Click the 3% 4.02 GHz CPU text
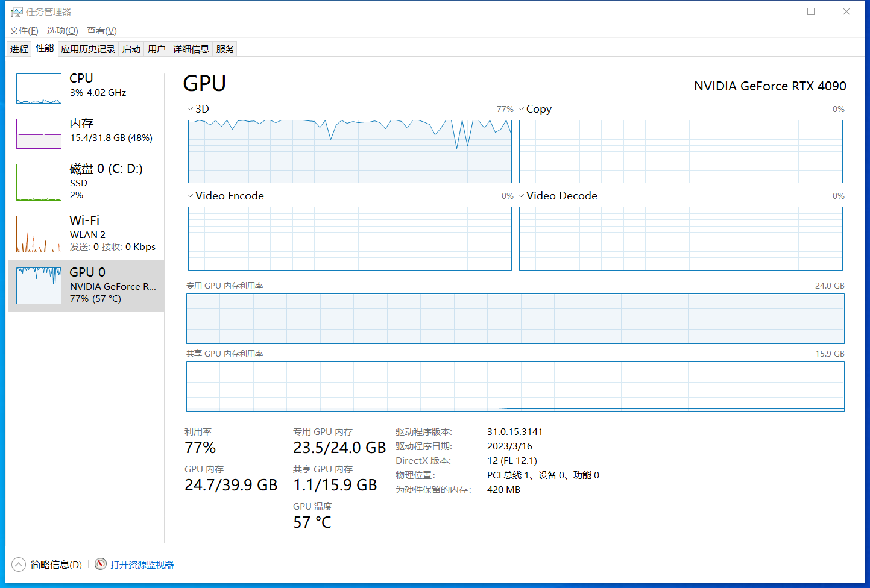 click(x=98, y=93)
